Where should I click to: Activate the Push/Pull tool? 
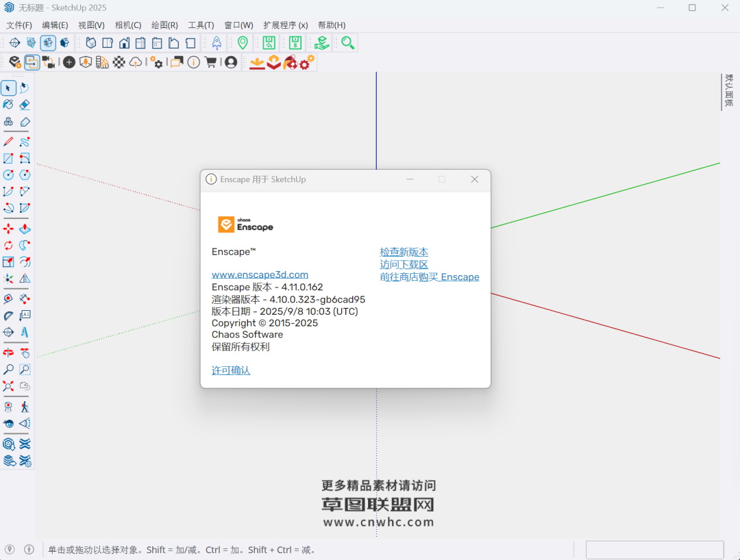tap(25, 229)
